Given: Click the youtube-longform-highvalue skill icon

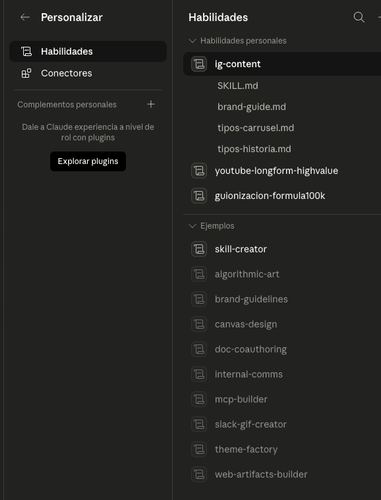Looking at the screenshot, I should [x=199, y=171].
